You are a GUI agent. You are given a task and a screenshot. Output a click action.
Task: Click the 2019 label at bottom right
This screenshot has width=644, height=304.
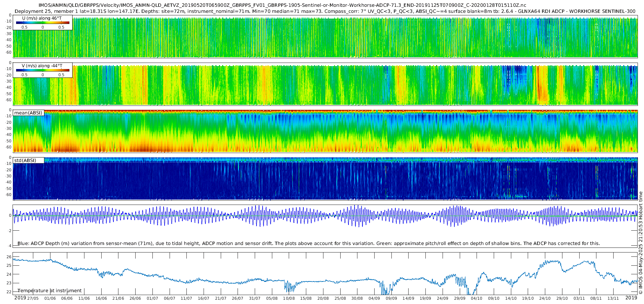point(631,298)
